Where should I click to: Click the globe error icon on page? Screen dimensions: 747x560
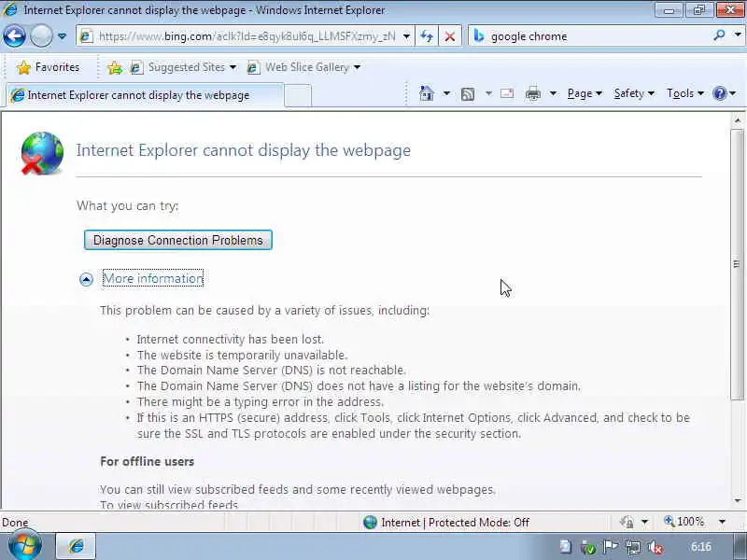pyautogui.click(x=42, y=153)
